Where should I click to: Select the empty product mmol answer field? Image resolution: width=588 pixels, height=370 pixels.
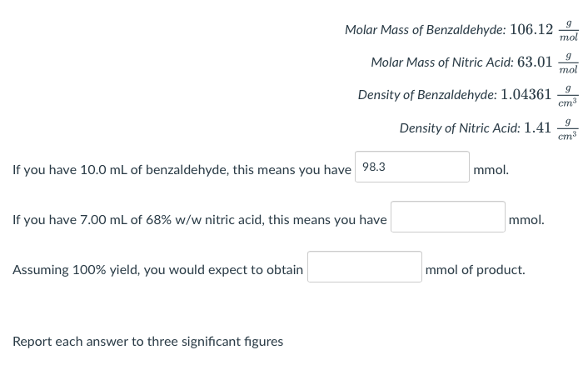pyautogui.click(x=365, y=267)
